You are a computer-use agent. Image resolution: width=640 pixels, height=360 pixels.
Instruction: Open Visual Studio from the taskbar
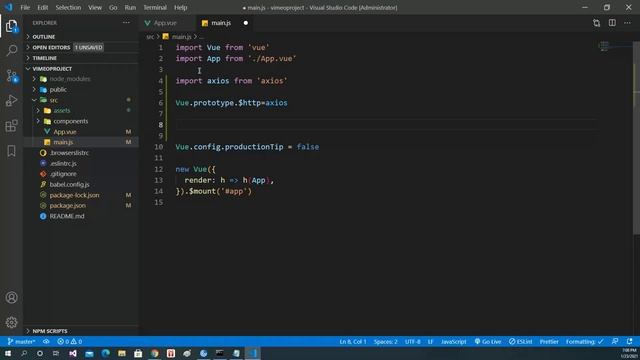(x=73, y=353)
